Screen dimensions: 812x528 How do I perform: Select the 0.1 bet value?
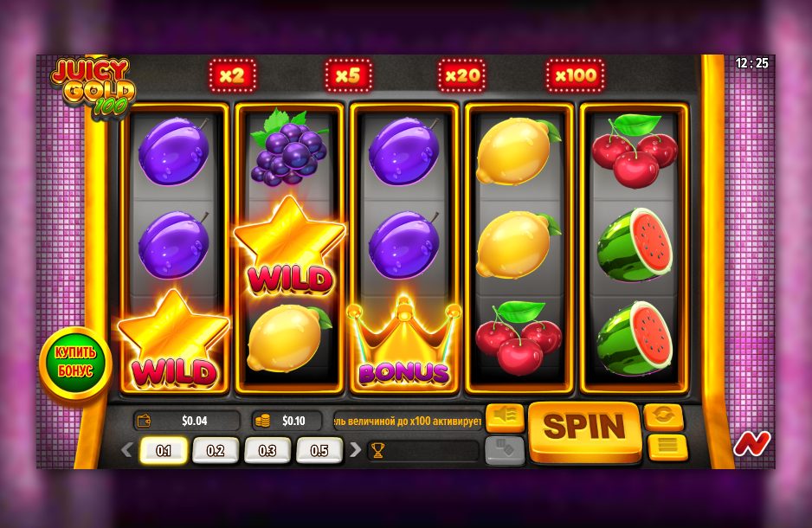coord(163,450)
